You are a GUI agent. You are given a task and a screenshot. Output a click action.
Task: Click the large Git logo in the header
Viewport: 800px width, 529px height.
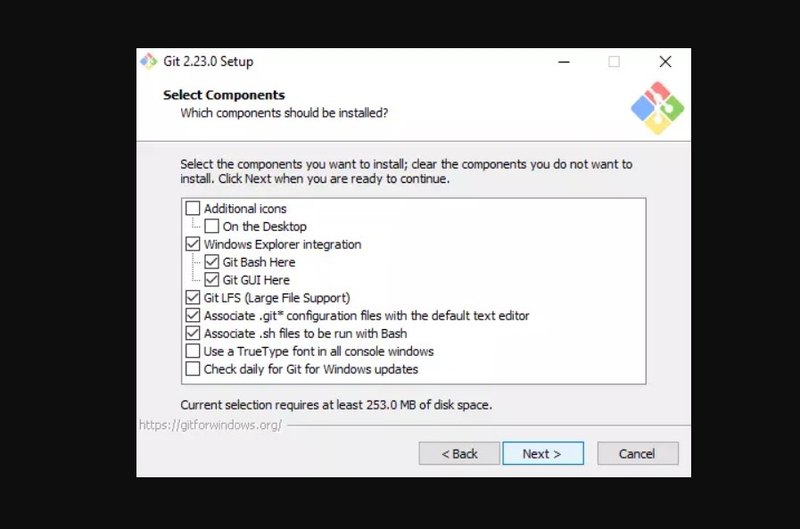pos(657,108)
